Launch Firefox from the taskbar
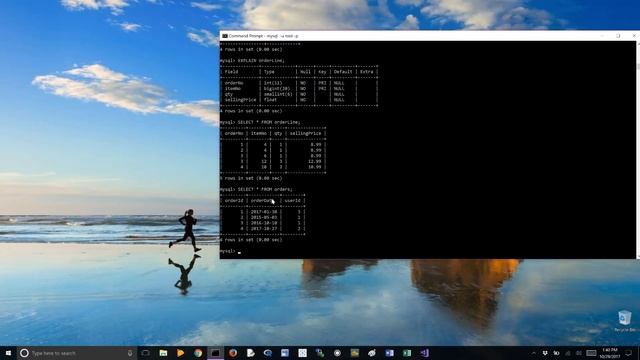Image resolution: width=640 pixels, height=360 pixels. pyautogui.click(x=233, y=353)
